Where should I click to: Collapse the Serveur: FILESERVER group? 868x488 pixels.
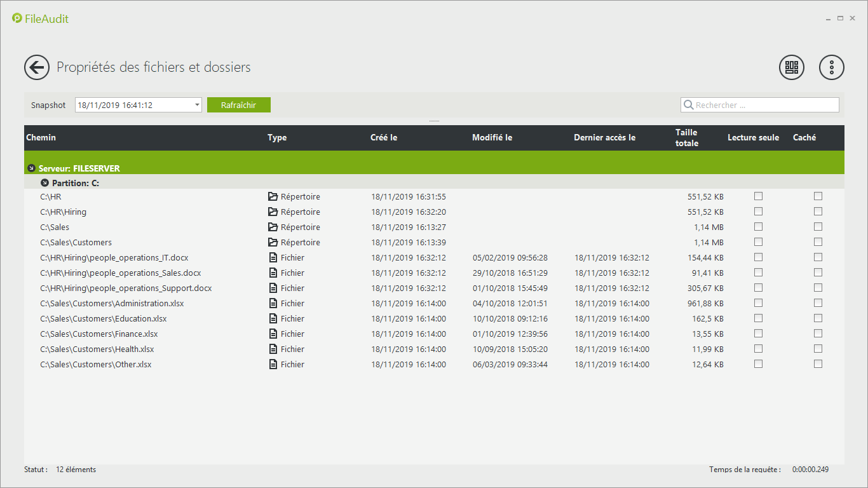31,168
